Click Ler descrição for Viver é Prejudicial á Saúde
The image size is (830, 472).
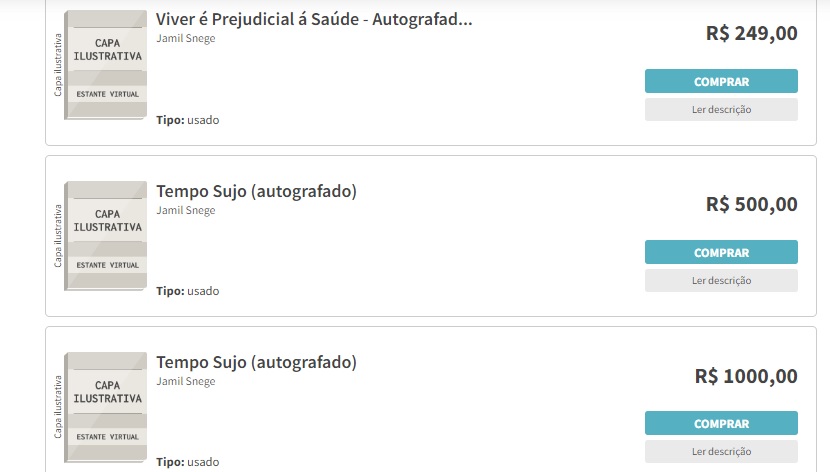coord(721,109)
